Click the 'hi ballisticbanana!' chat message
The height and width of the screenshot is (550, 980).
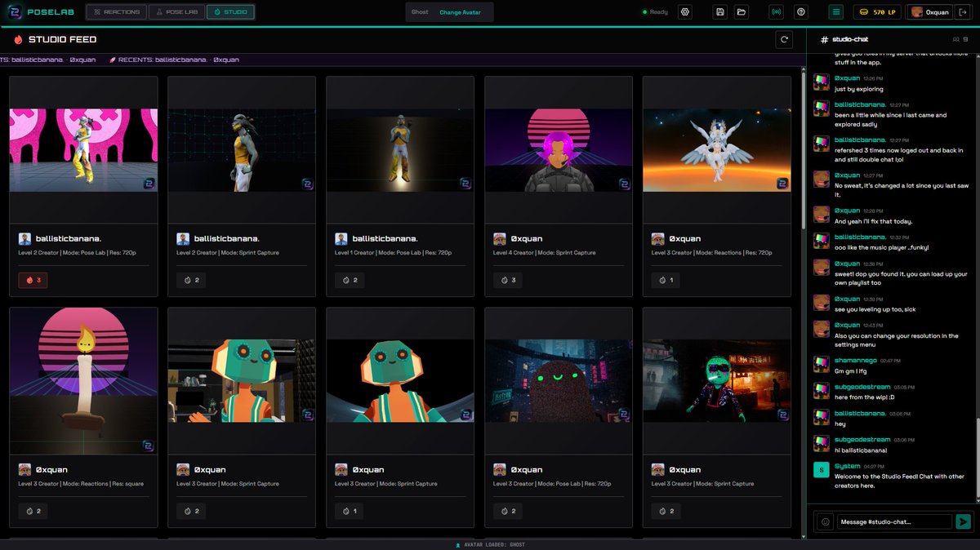(x=860, y=450)
